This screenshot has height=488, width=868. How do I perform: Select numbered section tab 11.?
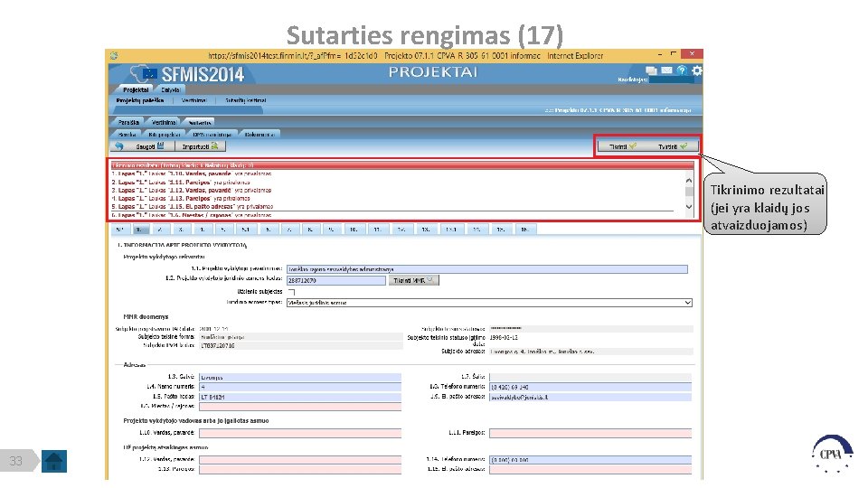pyautogui.click(x=377, y=229)
